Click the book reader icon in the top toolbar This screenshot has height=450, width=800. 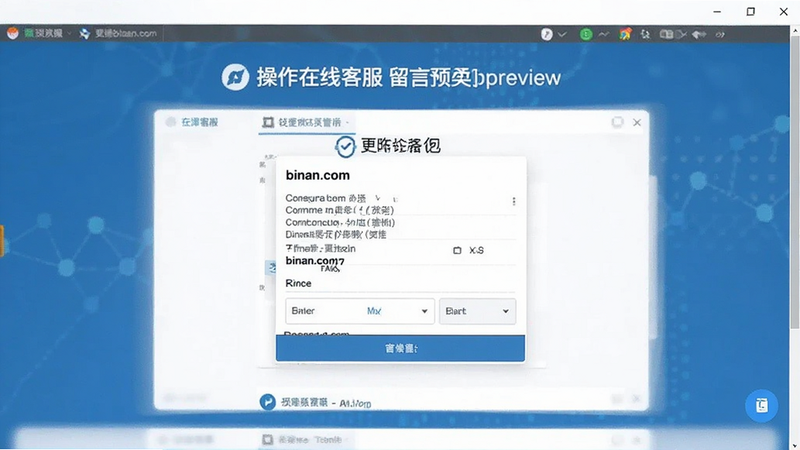(666, 34)
